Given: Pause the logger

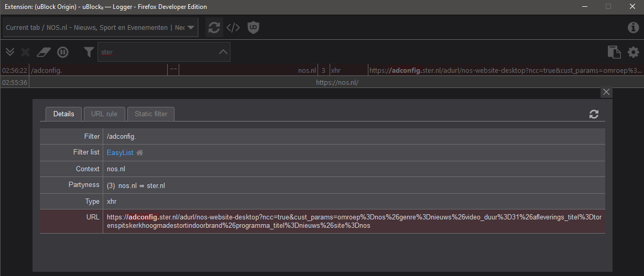Looking at the screenshot, I should tap(63, 52).
